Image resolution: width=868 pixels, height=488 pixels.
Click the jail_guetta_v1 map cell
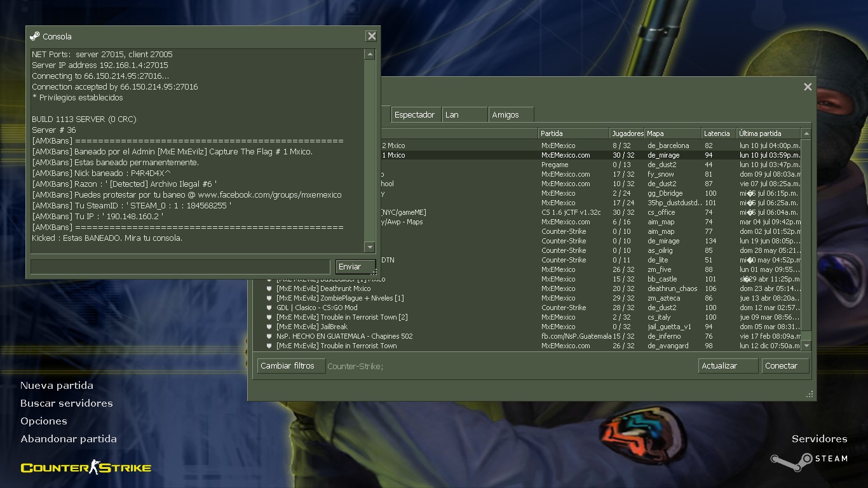click(669, 327)
